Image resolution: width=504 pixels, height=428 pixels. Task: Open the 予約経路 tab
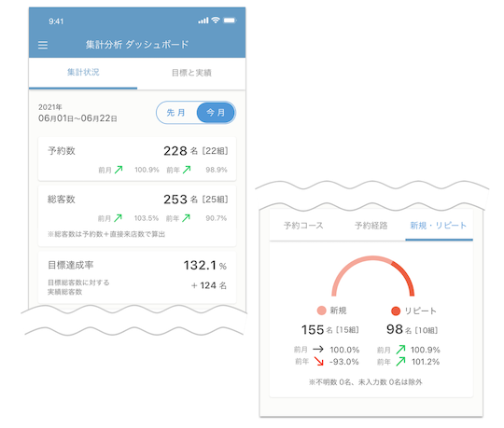pos(371,226)
